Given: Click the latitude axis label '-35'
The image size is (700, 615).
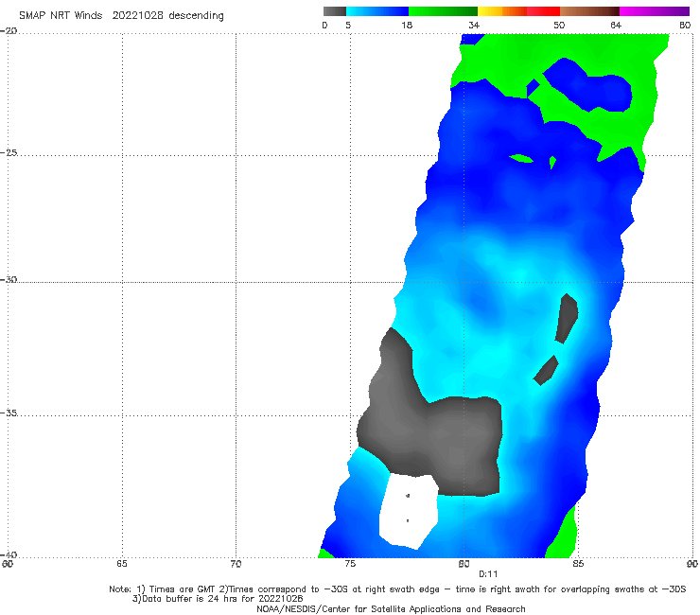Looking at the screenshot, I should point(9,413).
